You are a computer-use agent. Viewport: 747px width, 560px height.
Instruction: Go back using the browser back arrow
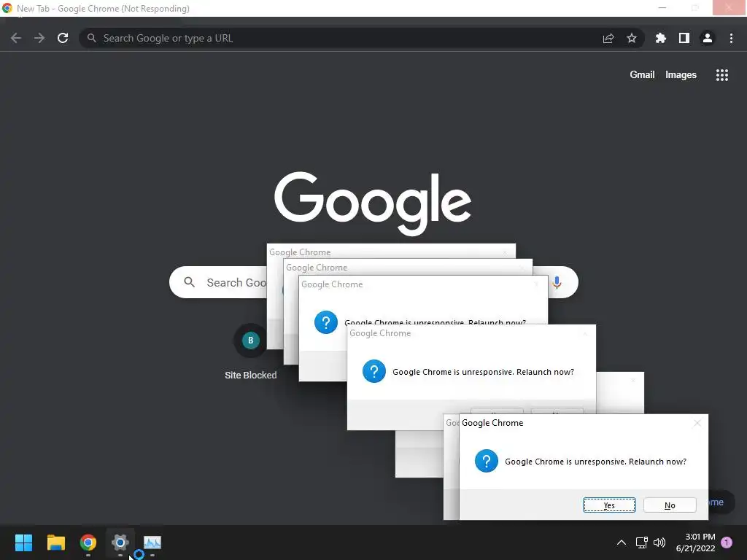[16, 38]
